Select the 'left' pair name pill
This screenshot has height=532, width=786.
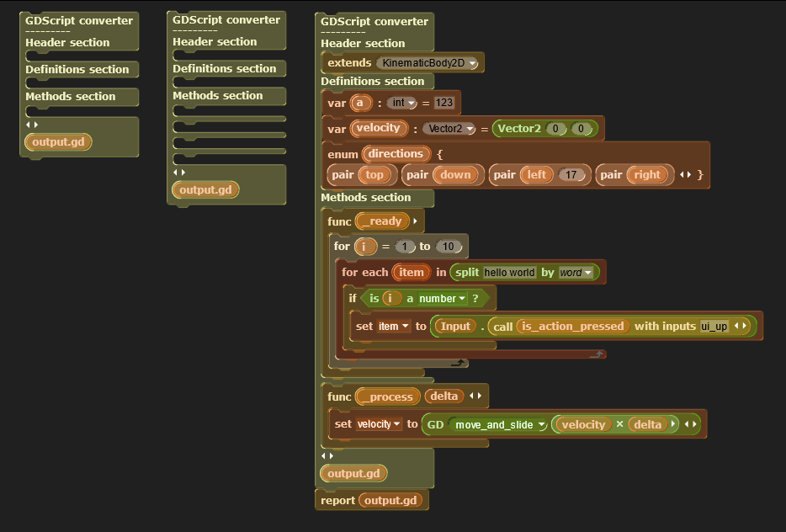pos(536,175)
